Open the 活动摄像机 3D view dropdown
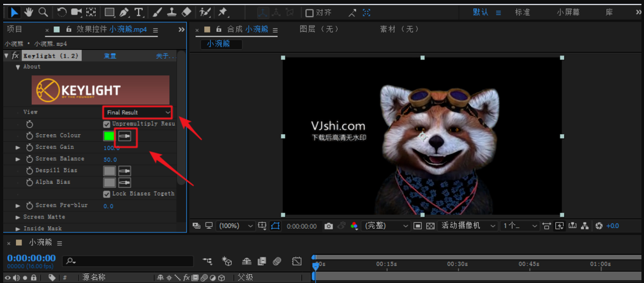This screenshot has height=283, width=644. pyautogui.click(x=467, y=226)
